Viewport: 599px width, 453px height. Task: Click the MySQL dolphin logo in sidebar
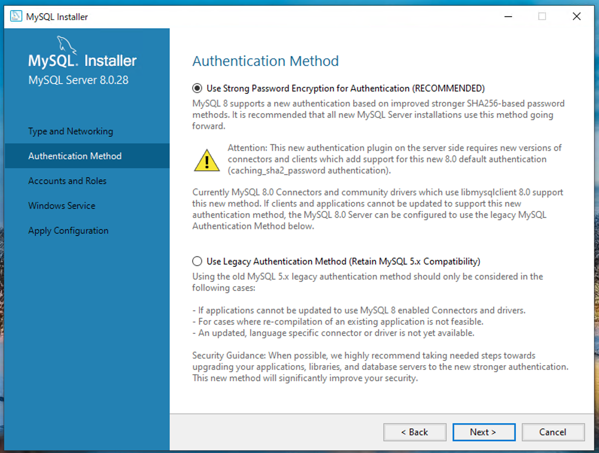coord(66,45)
